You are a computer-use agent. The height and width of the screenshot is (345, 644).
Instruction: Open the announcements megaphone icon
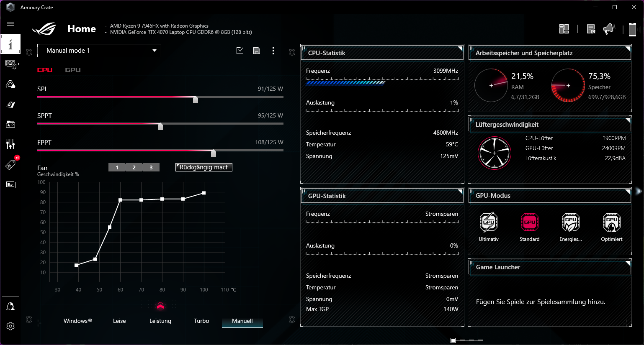click(x=608, y=29)
